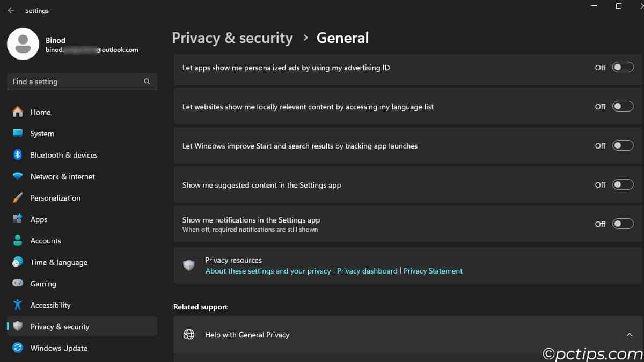Click Privacy & security breadcrumb heading

[232, 38]
